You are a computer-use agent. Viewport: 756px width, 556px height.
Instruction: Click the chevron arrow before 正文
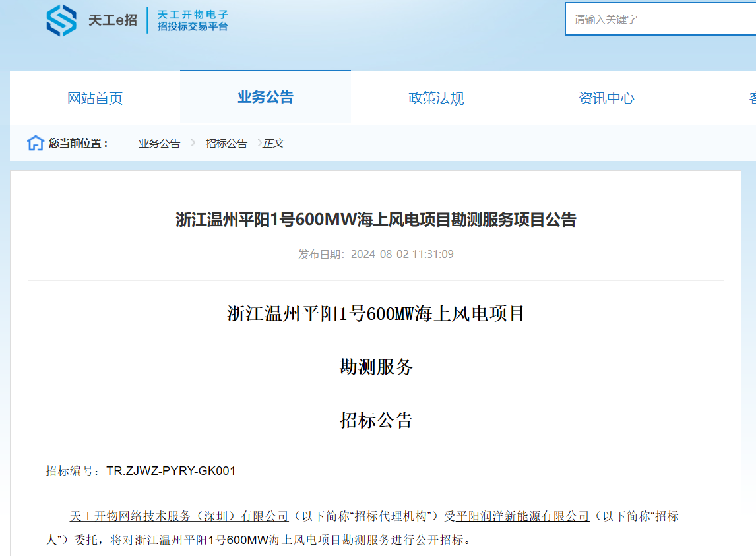(260, 143)
